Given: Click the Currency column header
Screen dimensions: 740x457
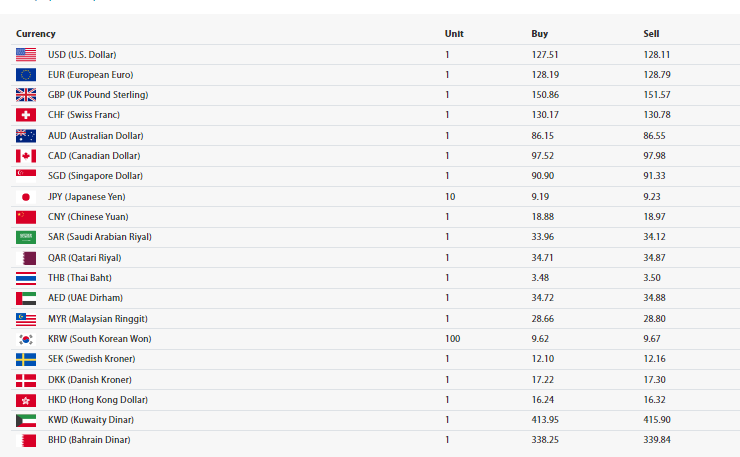Looking at the screenshot, I should click(x=36, y=34).
